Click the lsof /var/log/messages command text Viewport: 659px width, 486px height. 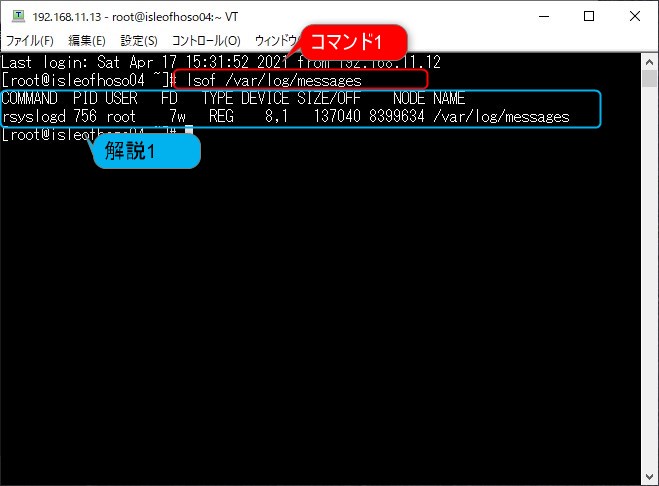(x=274, y=80)
